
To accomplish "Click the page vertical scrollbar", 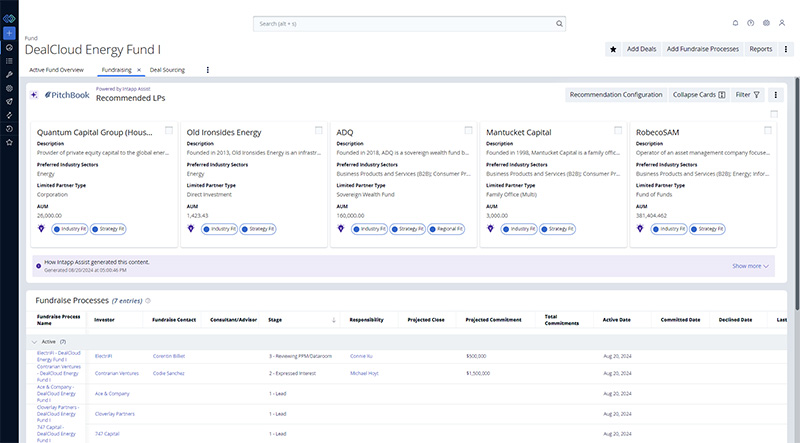I will coord(797,194).
